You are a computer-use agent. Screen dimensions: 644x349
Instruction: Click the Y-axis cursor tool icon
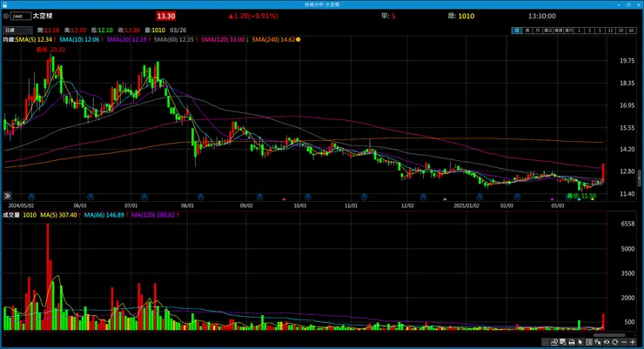point(598,342)
